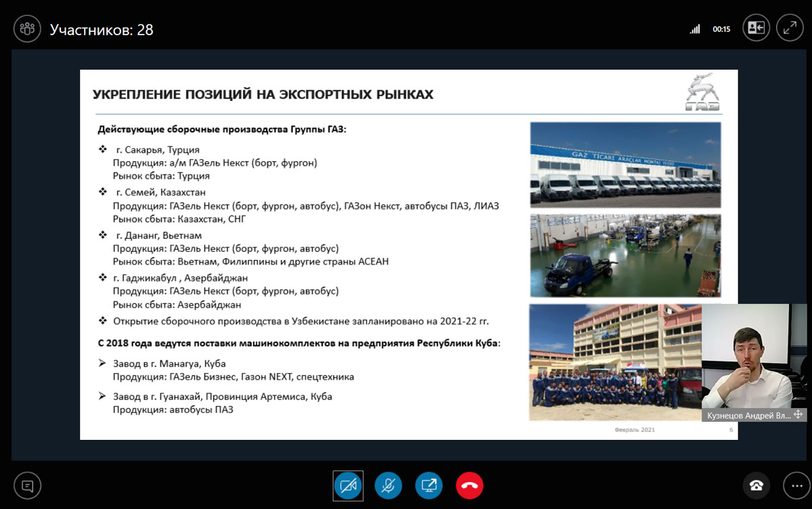
Task: Click 'Завод в г. Гуанахай, Провинция Артемиса, Куба'
Action: 223,397
